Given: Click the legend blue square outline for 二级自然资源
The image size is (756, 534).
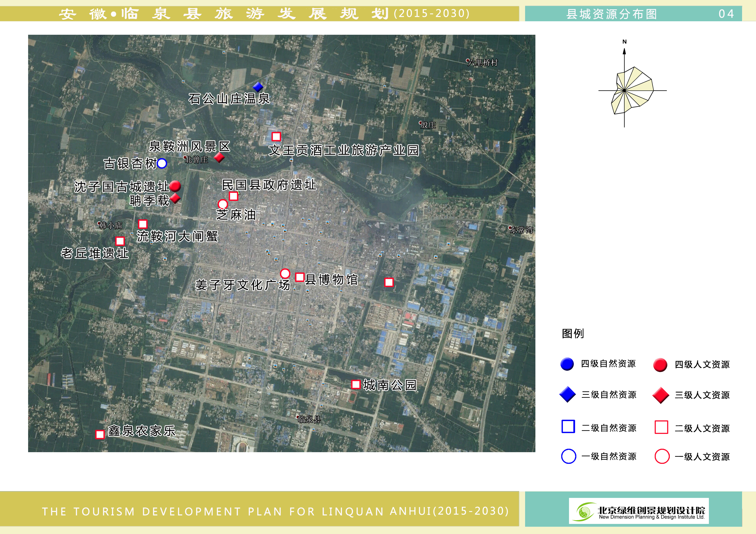Looking at the screenshot, I should 568,426.
